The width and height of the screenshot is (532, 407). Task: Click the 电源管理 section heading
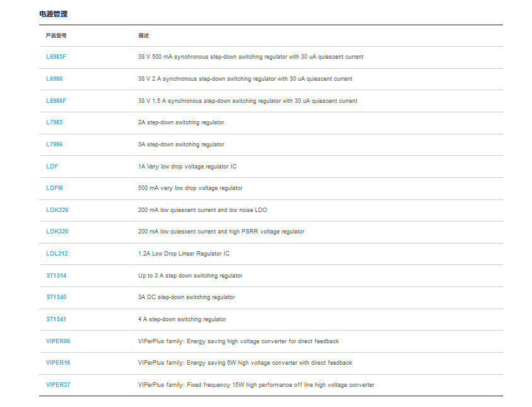(x=53, y=14)
